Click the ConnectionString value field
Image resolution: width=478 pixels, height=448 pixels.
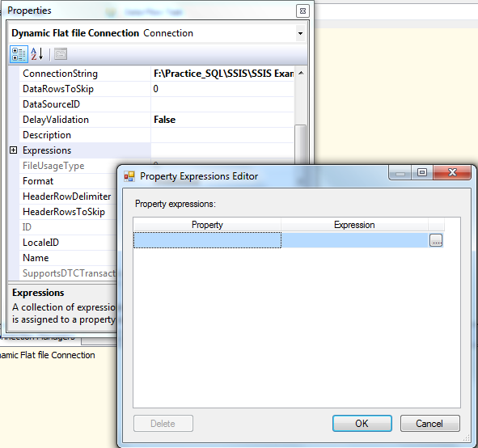click(222, 74)
